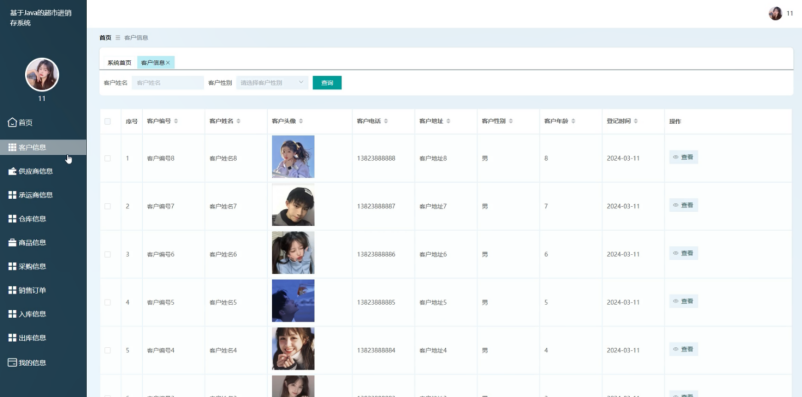View details for customer 客户姓名7
This screenshot has height=397, width=802.
683,205
